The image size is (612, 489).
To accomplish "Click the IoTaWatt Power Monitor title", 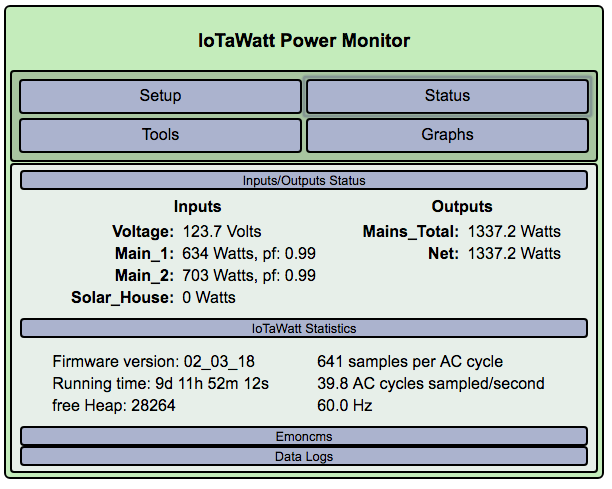I will click(304, 41).
